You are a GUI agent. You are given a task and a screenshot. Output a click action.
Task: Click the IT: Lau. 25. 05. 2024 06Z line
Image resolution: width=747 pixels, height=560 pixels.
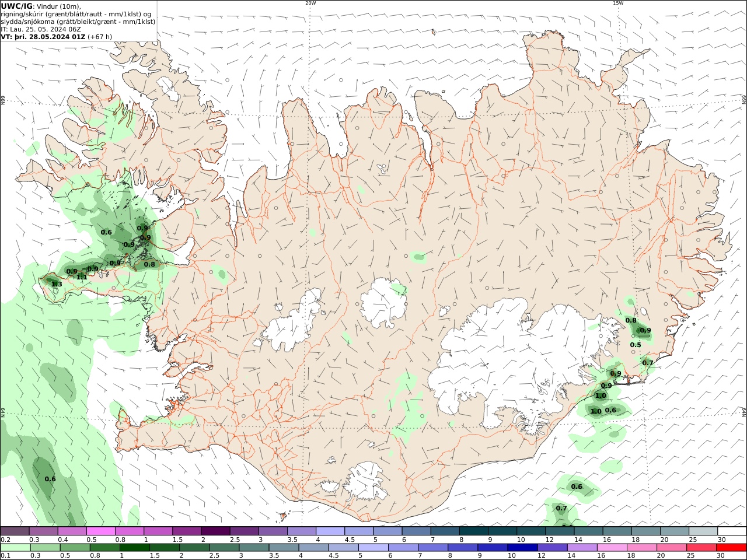pyautogui.click(x=40, y=29)
